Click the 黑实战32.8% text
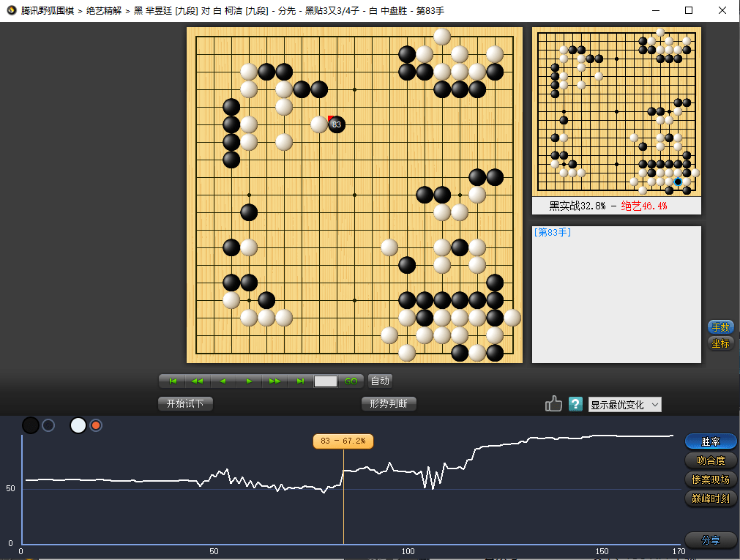Image resolution: width=740 pixels, height=560 pixels. click(x=578, y=206)
